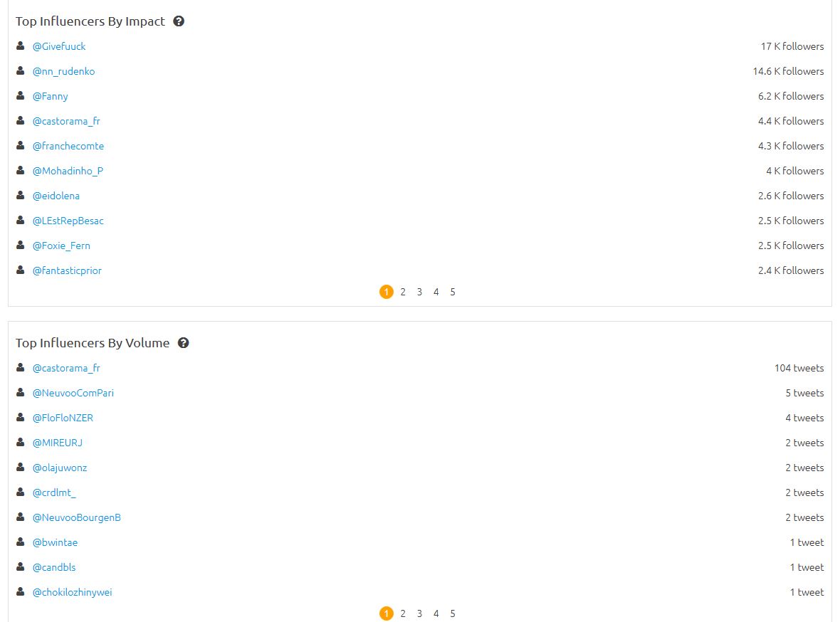Go to page 5 of Impact influencers

(453, 292)
